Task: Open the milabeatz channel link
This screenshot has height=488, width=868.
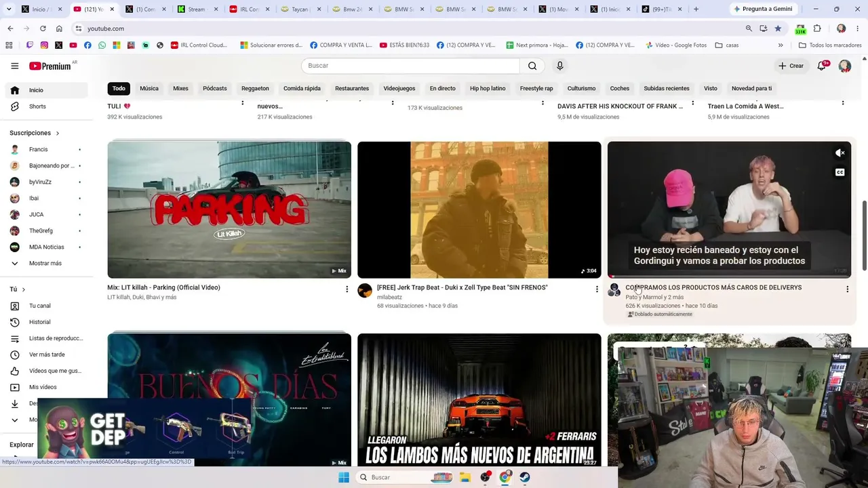Action: point(389,297)
